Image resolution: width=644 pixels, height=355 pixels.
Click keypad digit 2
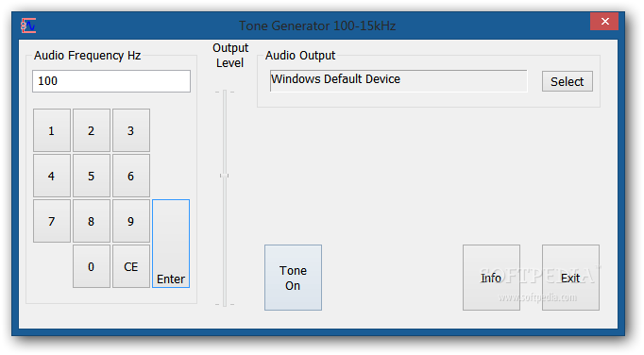point(92,130)
